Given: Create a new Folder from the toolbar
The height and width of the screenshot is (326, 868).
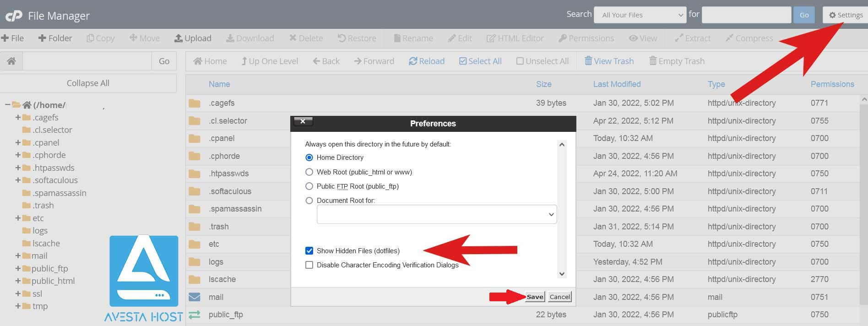Looking at the screenshot, I should (55, 38).
